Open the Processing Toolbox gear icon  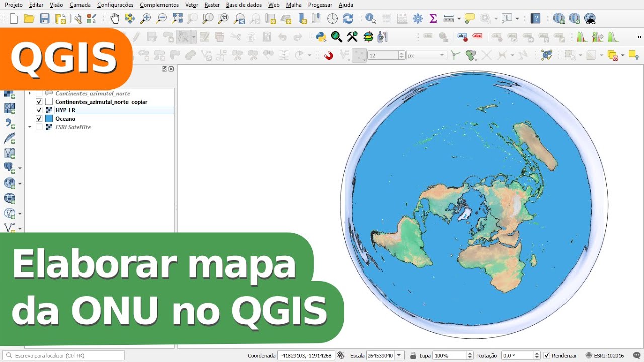coord(418,19)
